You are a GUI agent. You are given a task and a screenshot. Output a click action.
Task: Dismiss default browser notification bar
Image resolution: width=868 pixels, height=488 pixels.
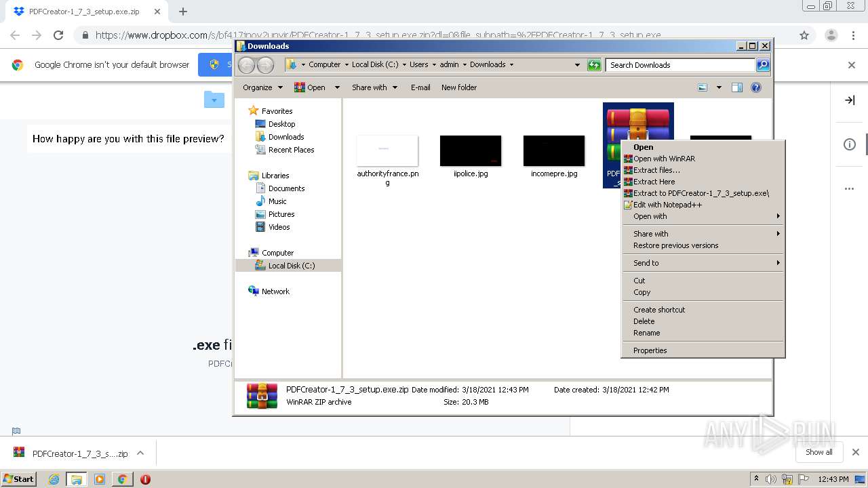[x=852, y=65]
